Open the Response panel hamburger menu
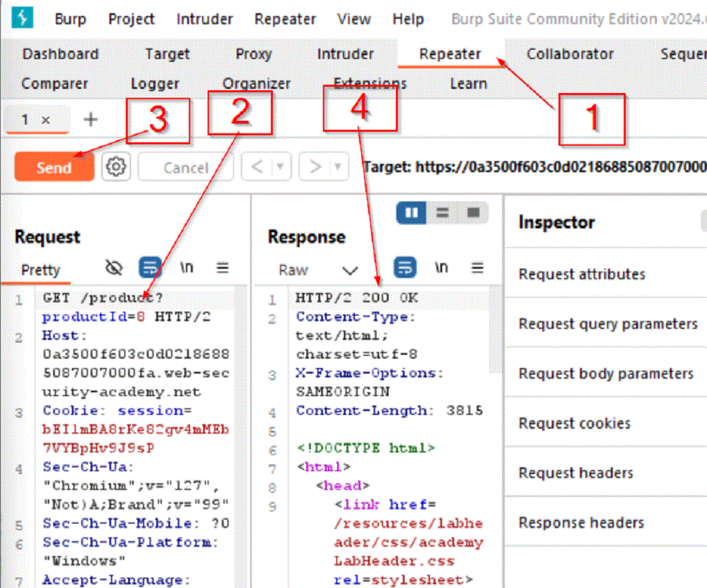The height and width of the screenshot is (588, 707). click(477, 269)
